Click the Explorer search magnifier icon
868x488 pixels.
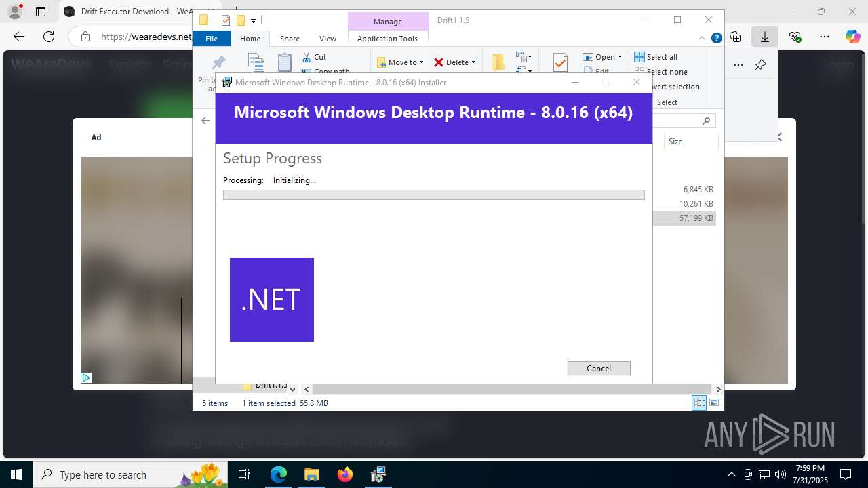pos(706,121)
